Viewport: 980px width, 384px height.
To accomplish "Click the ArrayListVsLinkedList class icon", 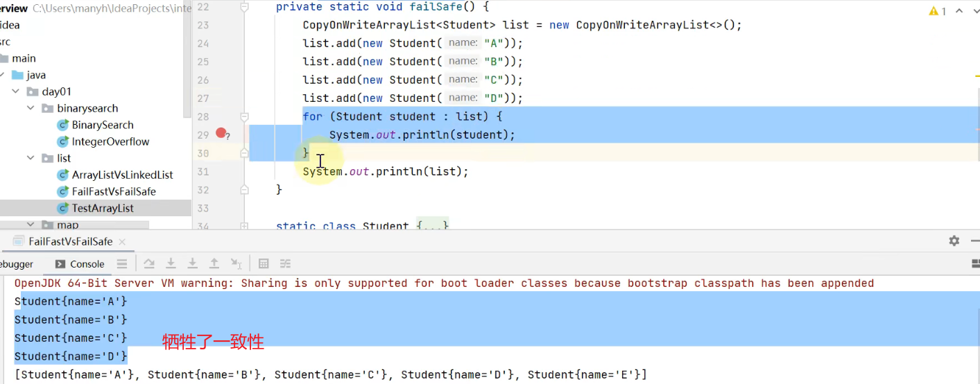I will click(x=64, y=175).
